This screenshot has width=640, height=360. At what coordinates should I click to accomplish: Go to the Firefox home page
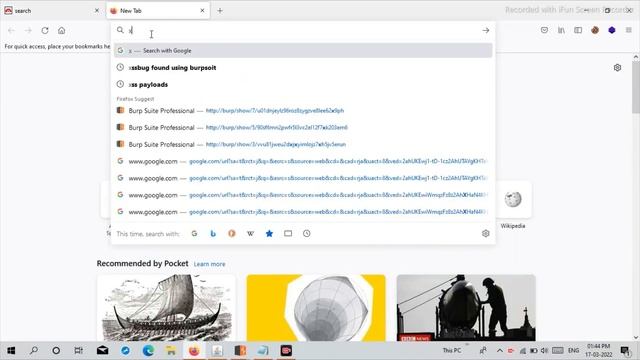click(x=62, y=30)
